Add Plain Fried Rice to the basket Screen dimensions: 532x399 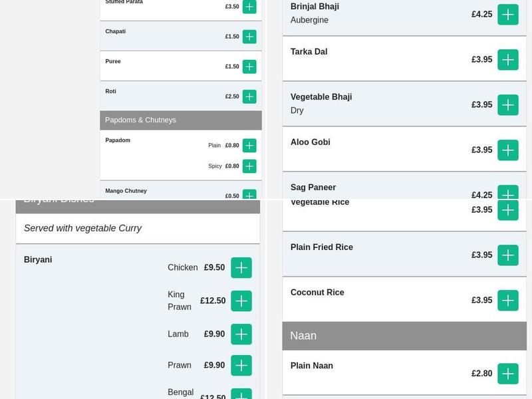point(508,255)
